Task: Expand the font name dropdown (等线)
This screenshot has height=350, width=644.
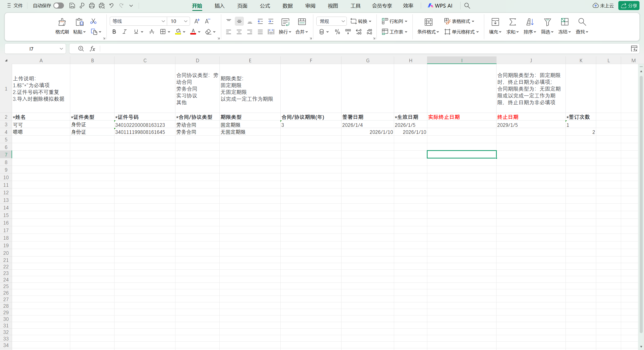Action: pyautogui.click(x=163, y=21)
